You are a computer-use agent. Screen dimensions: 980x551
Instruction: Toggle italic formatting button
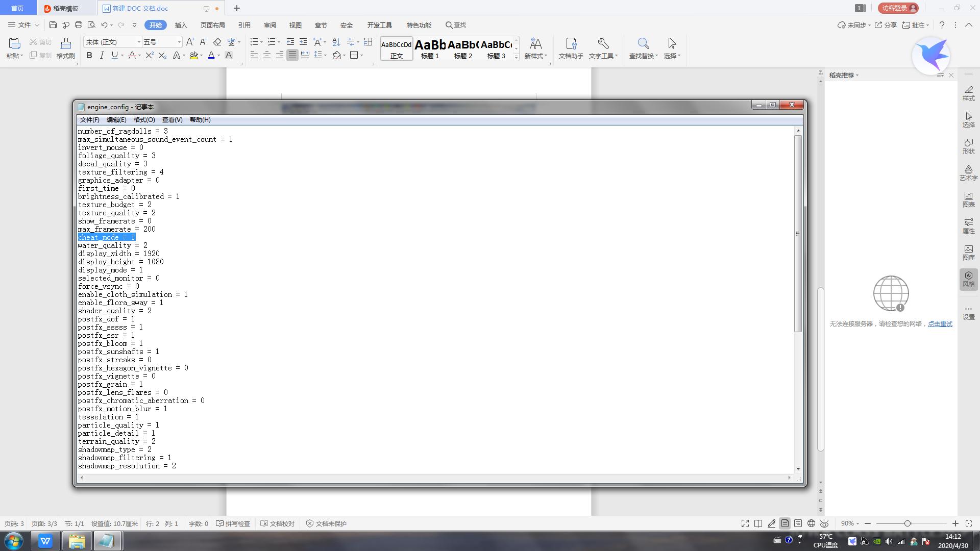[102, 55]
